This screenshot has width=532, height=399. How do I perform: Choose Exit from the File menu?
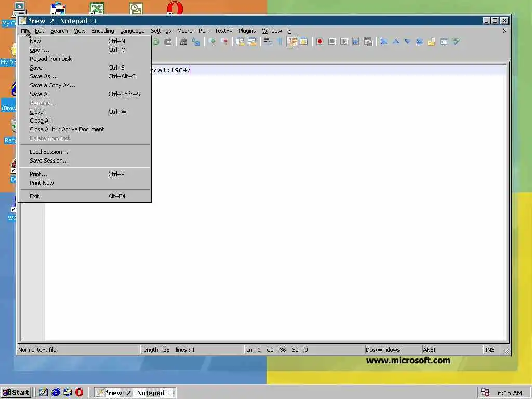[85, 196]
